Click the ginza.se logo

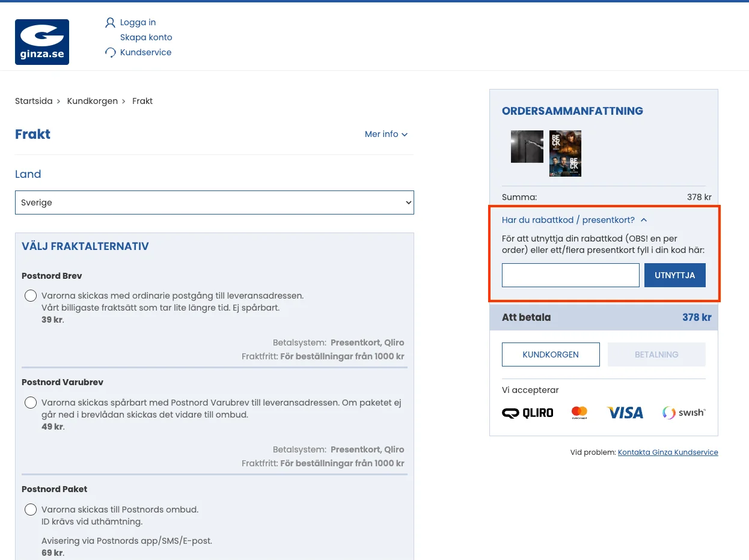tap(42, 42)
